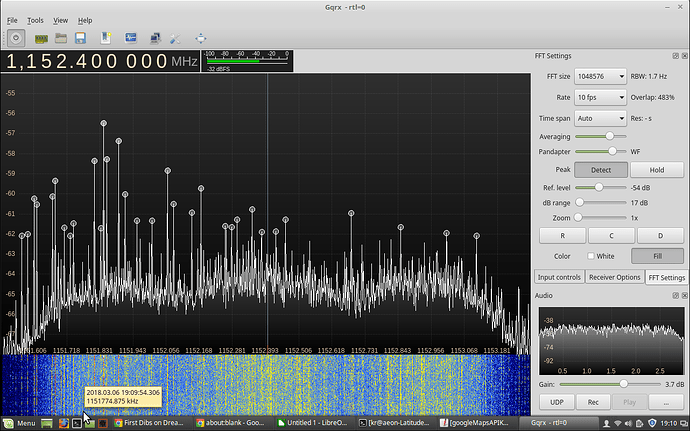Open the shield update manager tray icon
690x431 pixels.
coord(652,424)
